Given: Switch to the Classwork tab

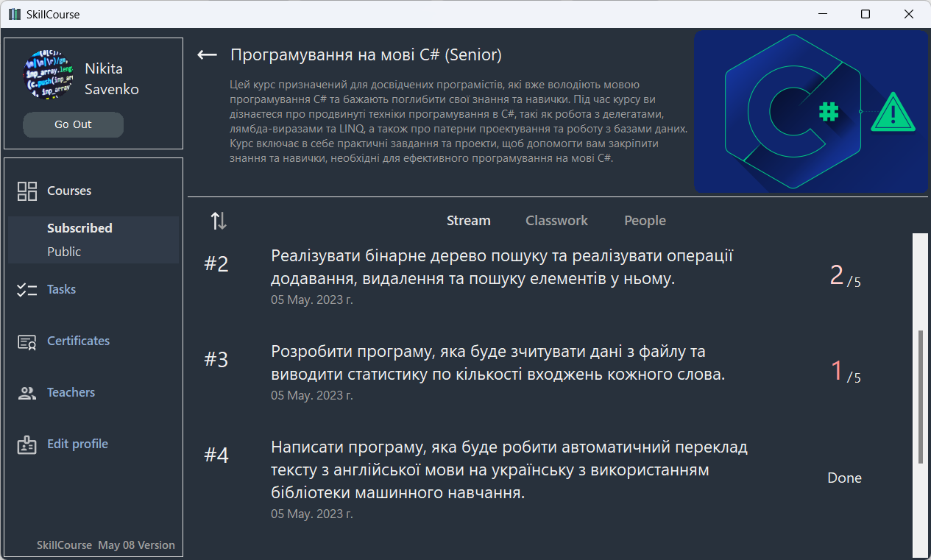Looking at the screenshot, I should coord(556,220).
